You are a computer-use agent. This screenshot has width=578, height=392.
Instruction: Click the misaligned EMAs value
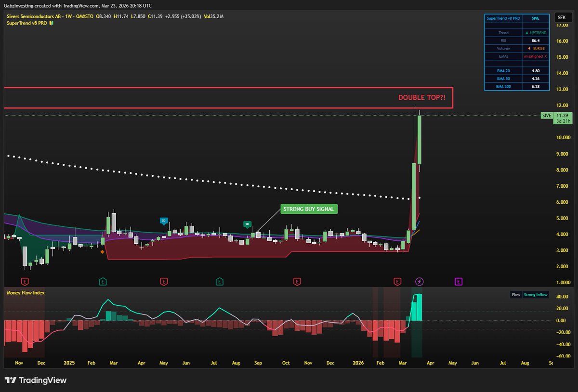[x=536, y=56]
